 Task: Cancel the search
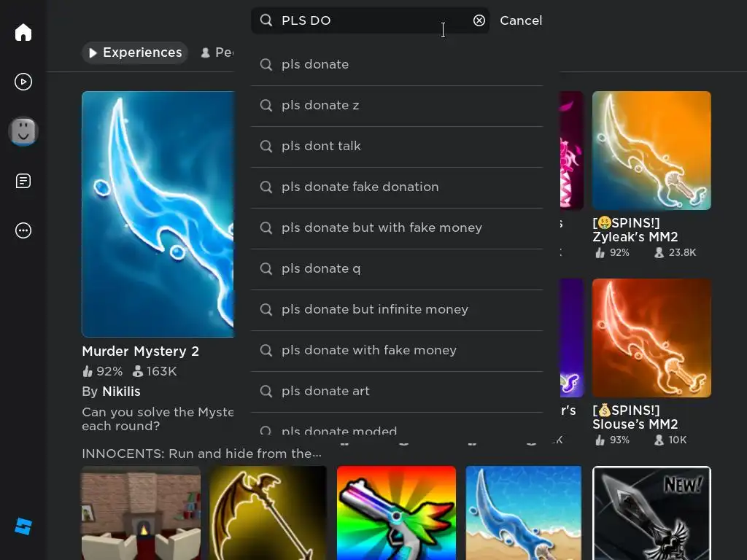(521, 20)
